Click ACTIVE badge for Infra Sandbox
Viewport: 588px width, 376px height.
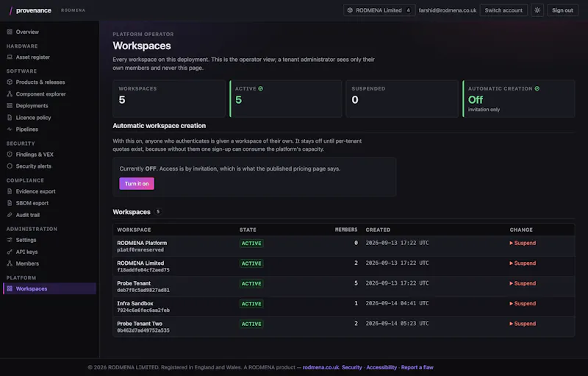point(251,304)
